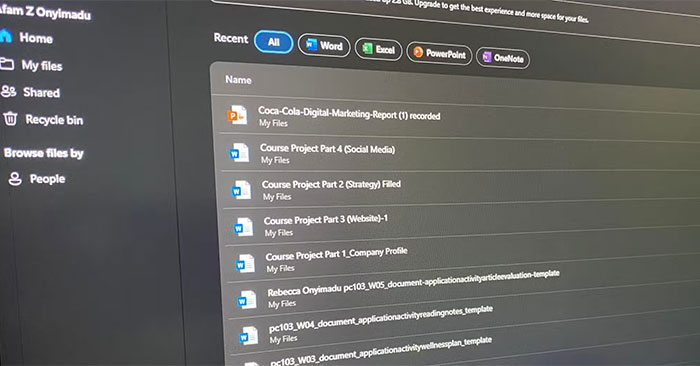The width and height of the screenshot is (700, 366).
Task: Open Rebecca Onyimadu pc103_W05 document
Action: click(x=413, y=283)
